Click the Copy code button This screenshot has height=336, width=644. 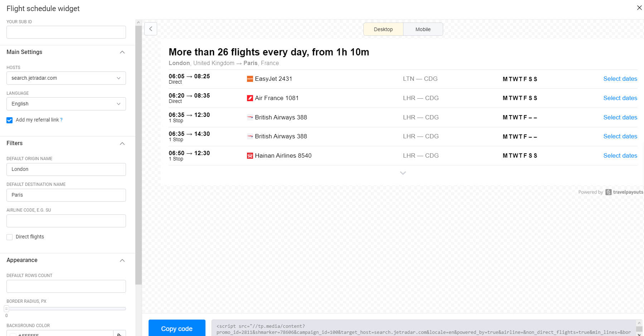click(177, 328)
